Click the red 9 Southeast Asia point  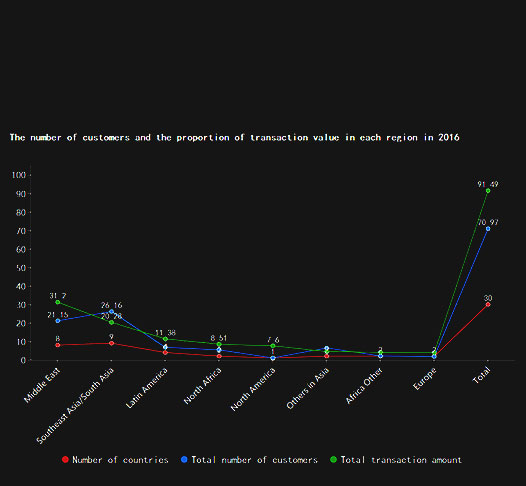point(112,343)
